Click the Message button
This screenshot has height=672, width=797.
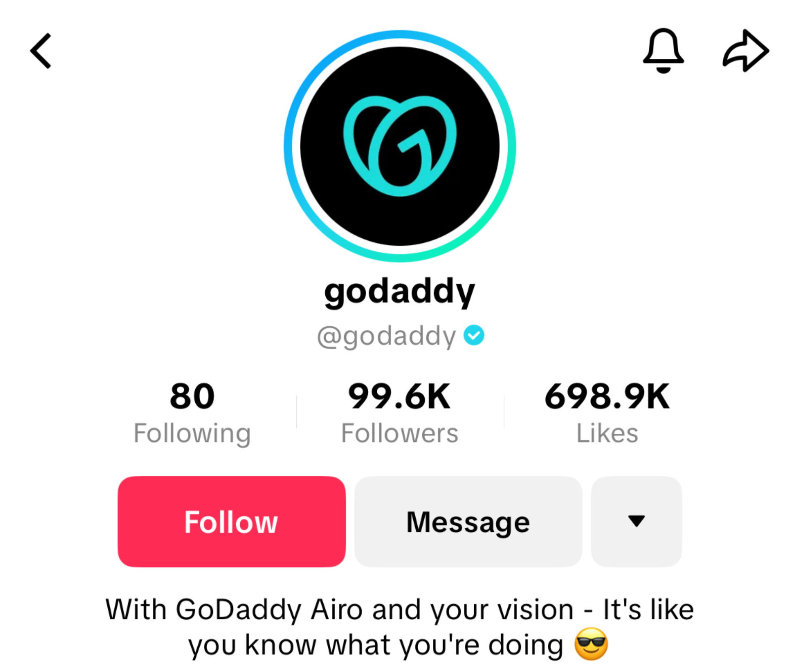(x=468, y=521)
